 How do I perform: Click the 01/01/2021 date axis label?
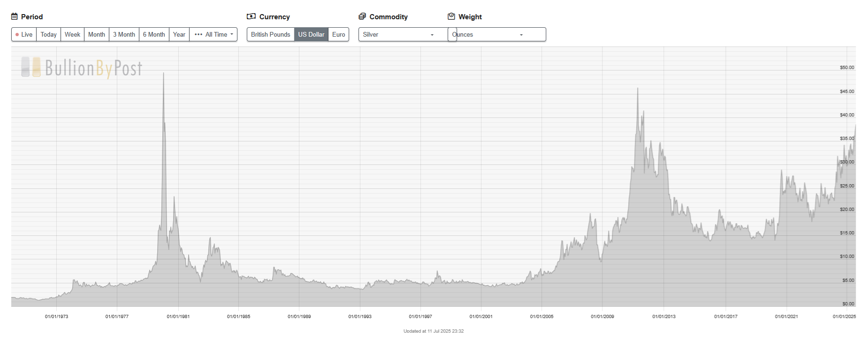point(786,317)
